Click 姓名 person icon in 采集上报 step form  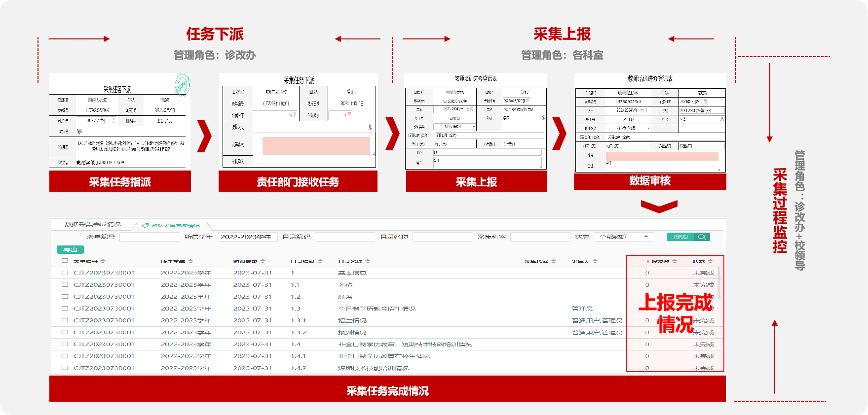(x=543, y=118)
